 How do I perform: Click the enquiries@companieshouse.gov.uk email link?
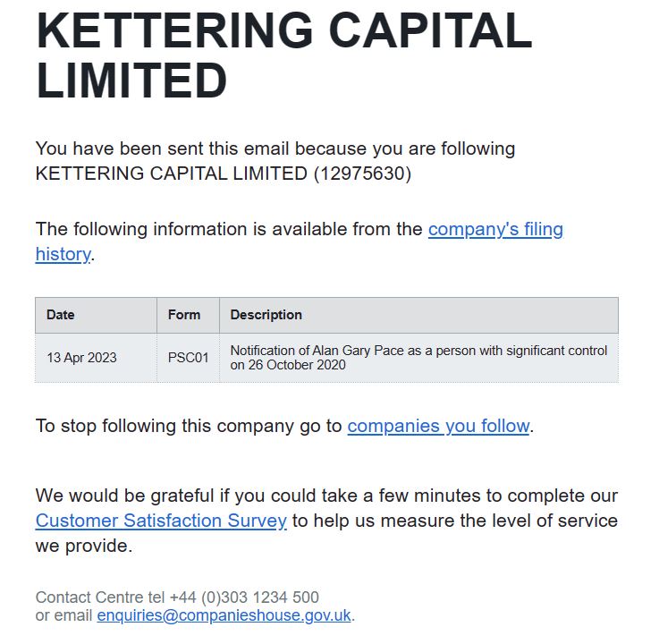point(224,615)
